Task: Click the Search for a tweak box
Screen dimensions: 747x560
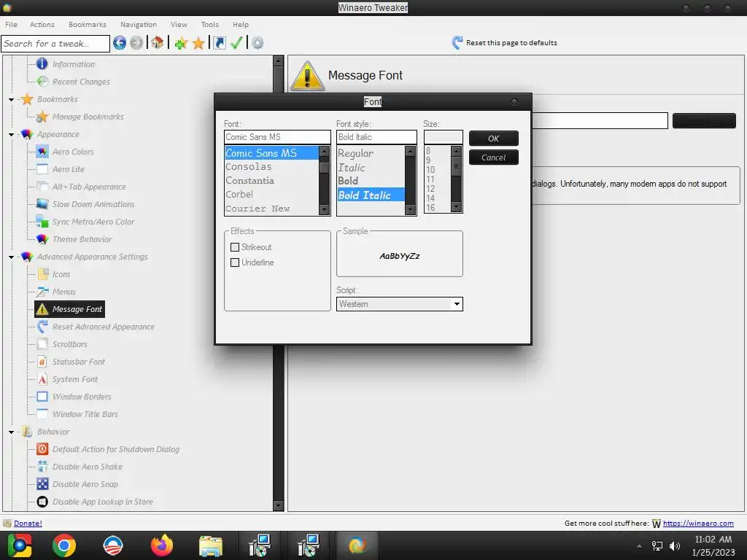Action: [x=55, y=43]
